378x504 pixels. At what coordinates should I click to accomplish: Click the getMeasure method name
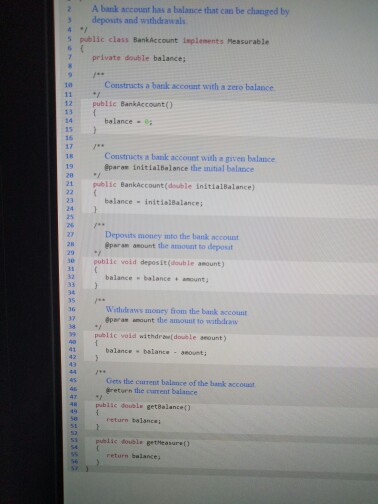(166, 443)
